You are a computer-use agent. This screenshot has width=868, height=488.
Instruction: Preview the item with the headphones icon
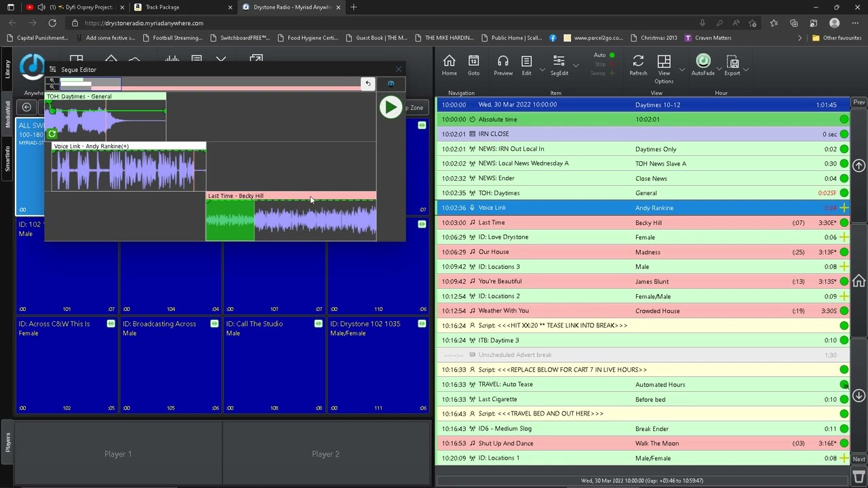503,66
